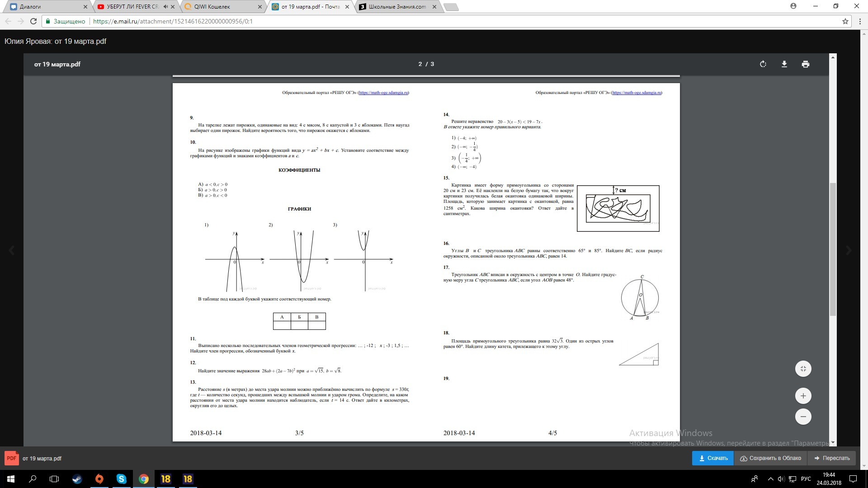Go to previous attachment arrow
The width and height of the screenshot is (868, 488).
(12, 250)
